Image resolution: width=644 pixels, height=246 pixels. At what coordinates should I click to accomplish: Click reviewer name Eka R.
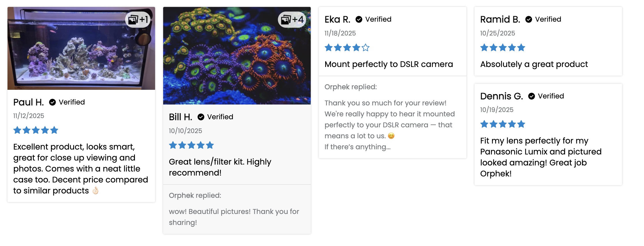tap(337, 19)
